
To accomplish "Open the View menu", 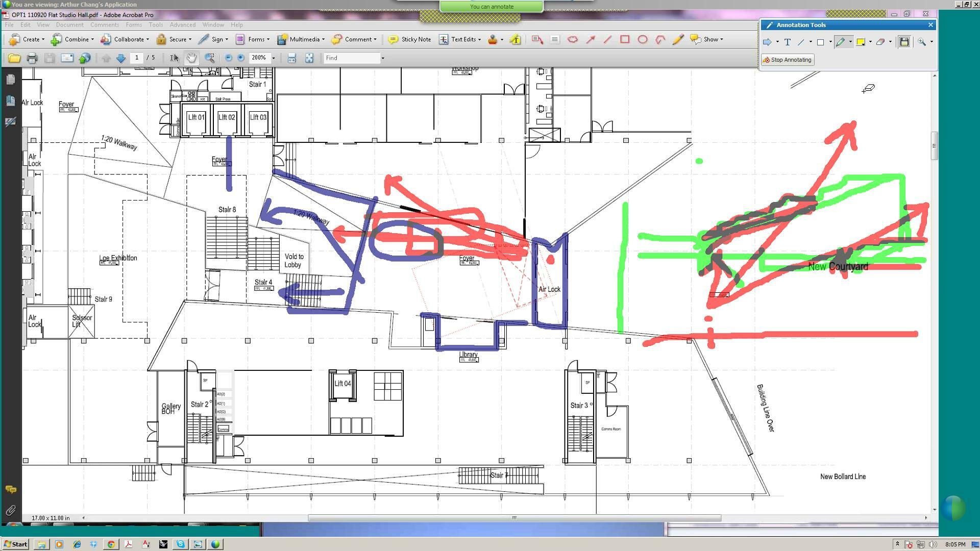I will (43, 24).
